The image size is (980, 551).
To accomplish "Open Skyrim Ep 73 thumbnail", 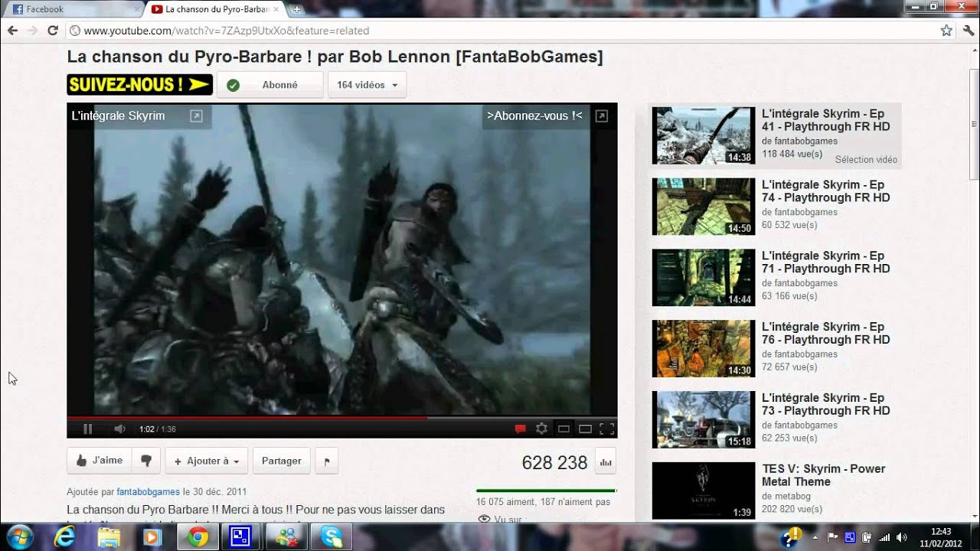I will [x=704, y=419].
